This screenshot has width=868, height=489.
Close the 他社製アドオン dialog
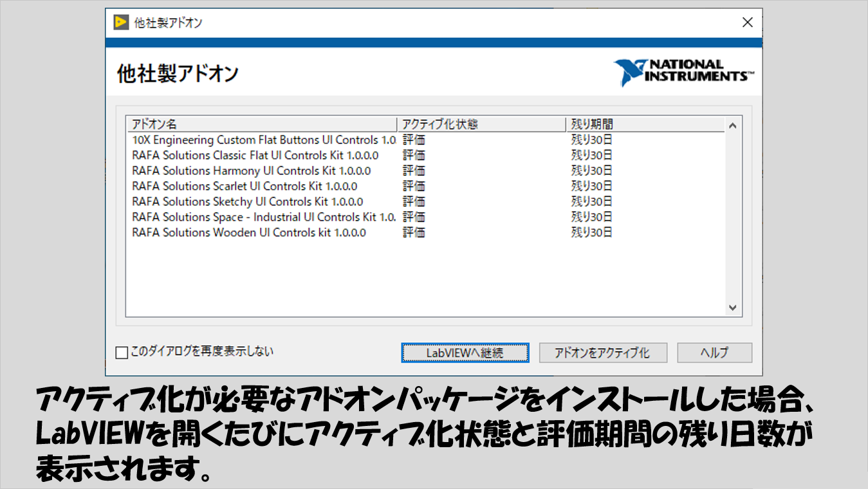747,23
